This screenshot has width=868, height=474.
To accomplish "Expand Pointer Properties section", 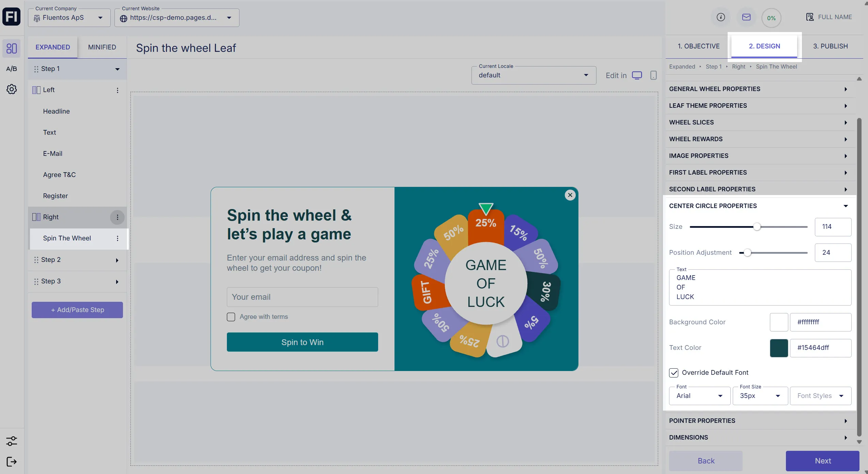I will pyautogui.click(x=760, y=421).
